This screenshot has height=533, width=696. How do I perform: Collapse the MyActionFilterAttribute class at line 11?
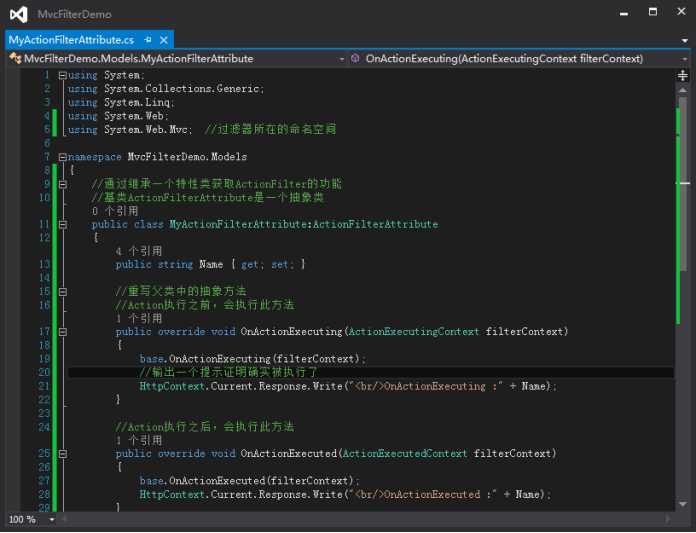click(63, 225)
